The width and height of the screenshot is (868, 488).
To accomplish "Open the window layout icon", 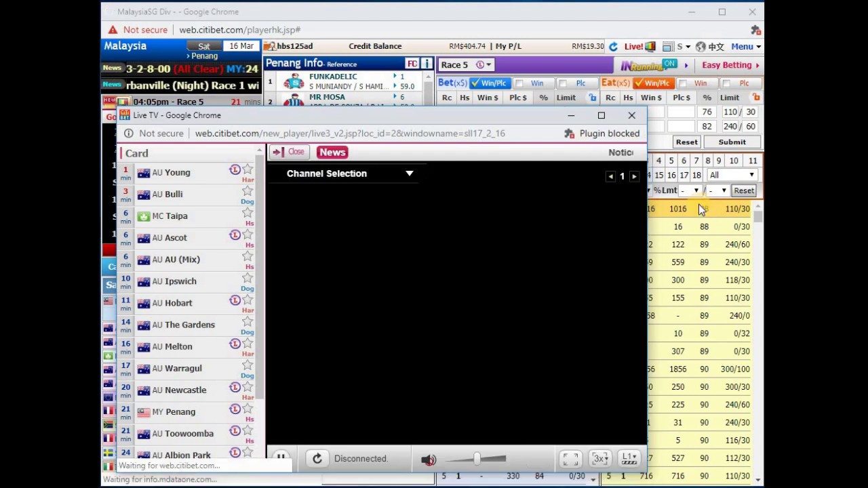I will pyautogui.click(x=669, y=47).
